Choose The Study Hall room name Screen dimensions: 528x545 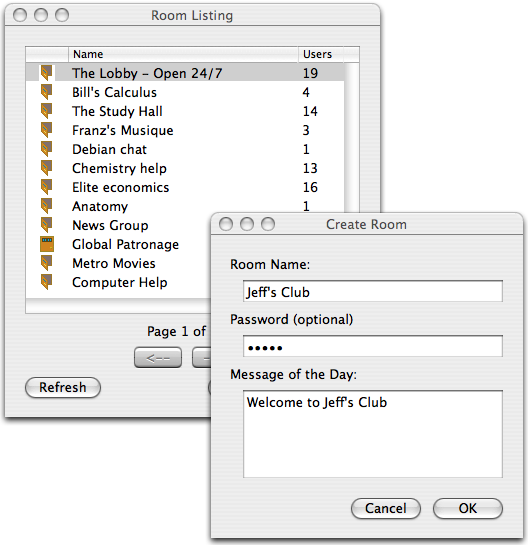point(117,112)
